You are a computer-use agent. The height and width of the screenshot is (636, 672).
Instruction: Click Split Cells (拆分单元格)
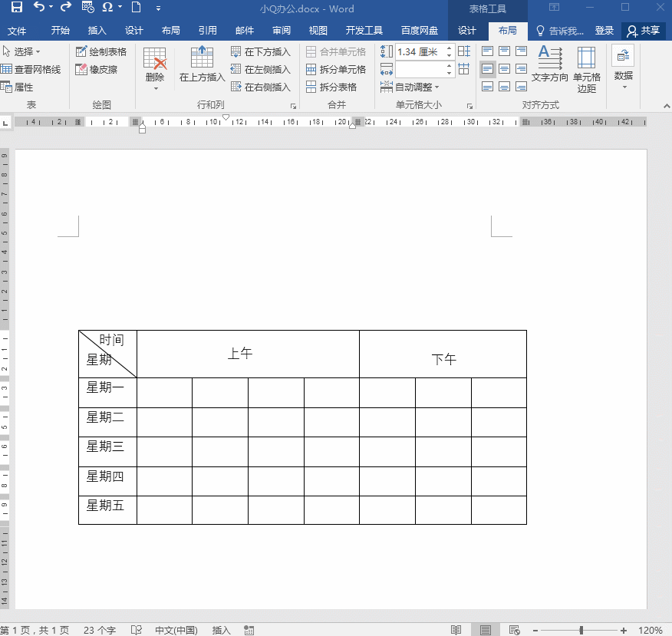click(336, 69)
